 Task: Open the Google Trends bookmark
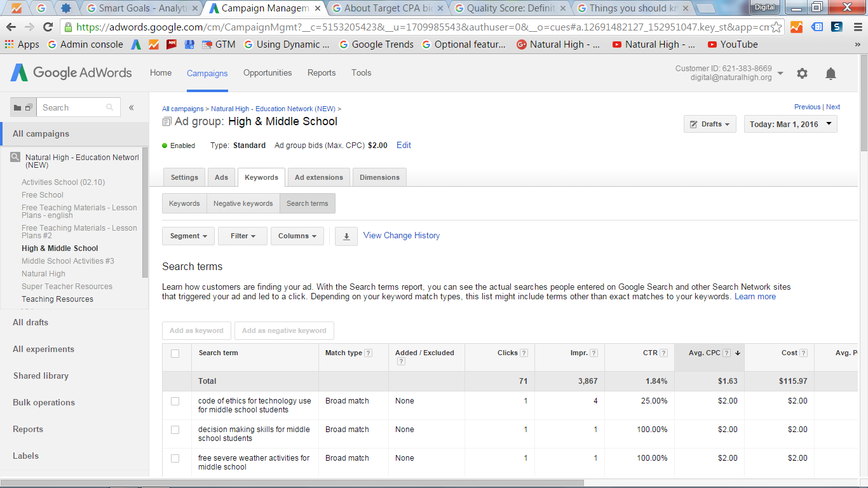pyautogui.click(x=376, y=44)
